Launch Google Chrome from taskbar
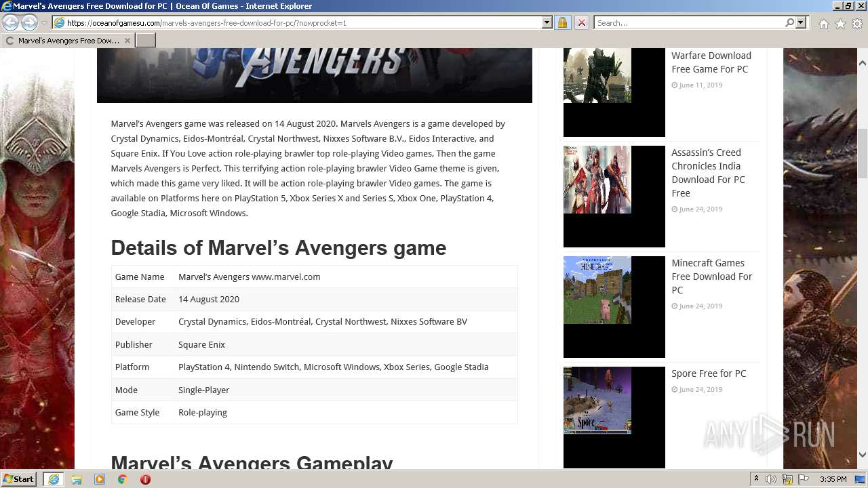868x488 pixels. point(122,479)
